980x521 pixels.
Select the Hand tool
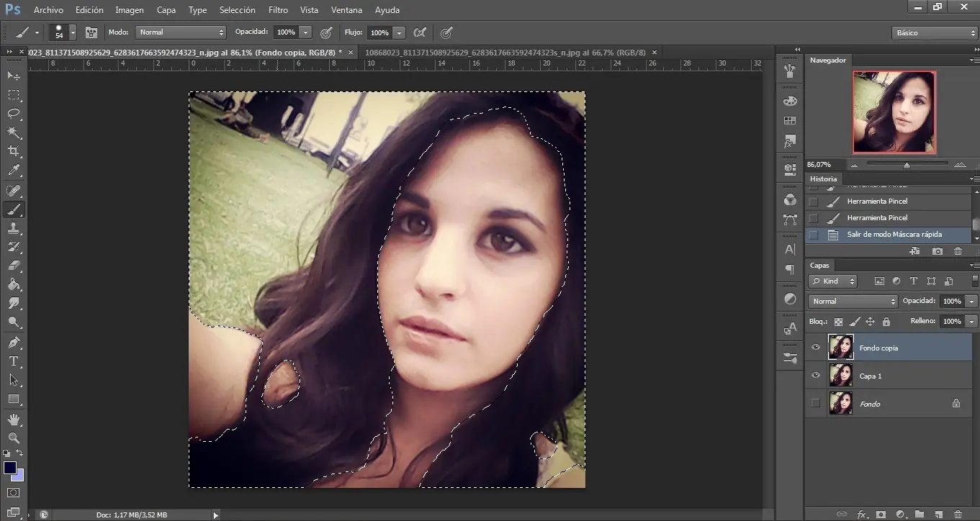14,419
